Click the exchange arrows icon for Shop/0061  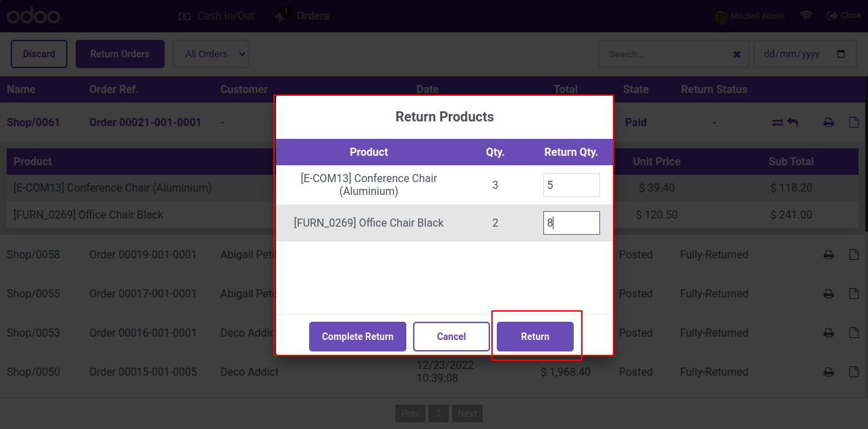coord(778,123)
